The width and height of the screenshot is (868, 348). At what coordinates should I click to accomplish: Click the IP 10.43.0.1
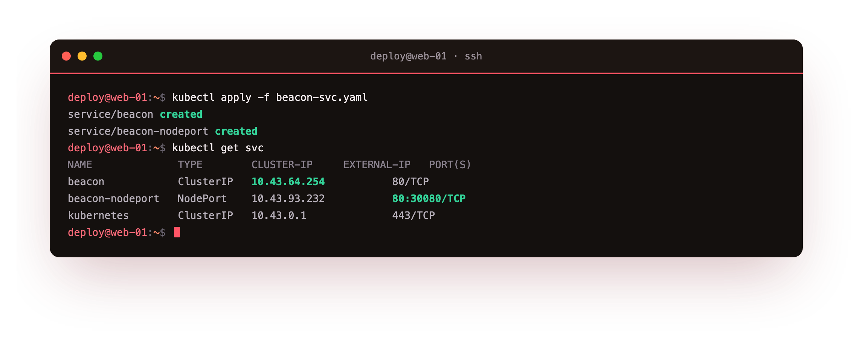(279, 216)
